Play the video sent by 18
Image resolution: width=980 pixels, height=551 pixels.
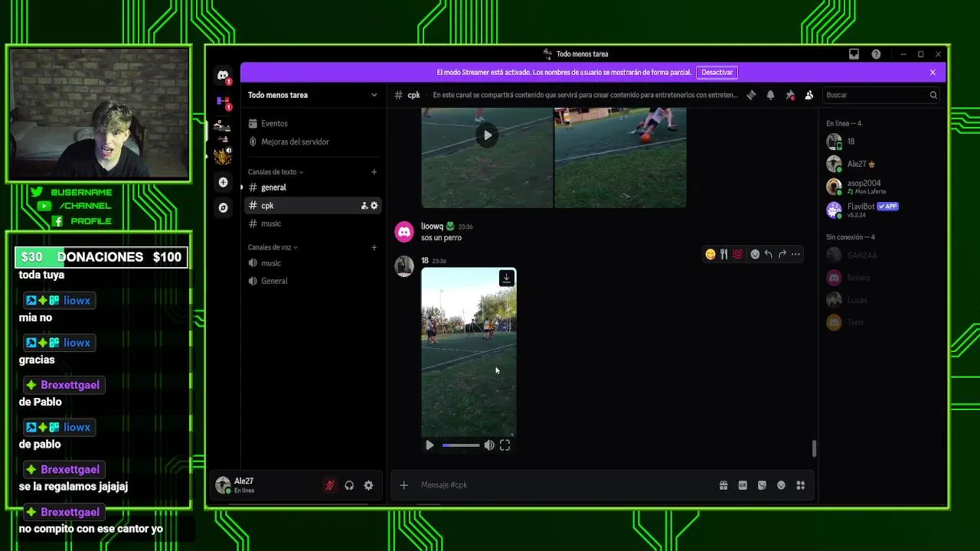(x=430, y=445)
